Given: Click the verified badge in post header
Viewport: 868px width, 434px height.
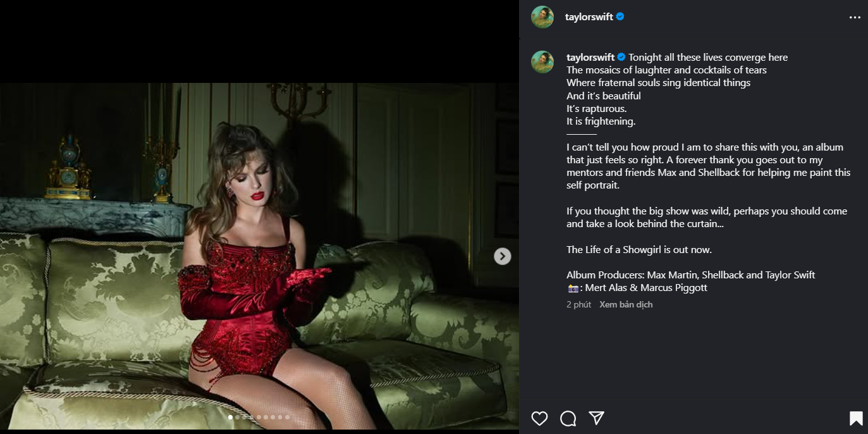Looking at the screenshot, I should coord(620,17).
